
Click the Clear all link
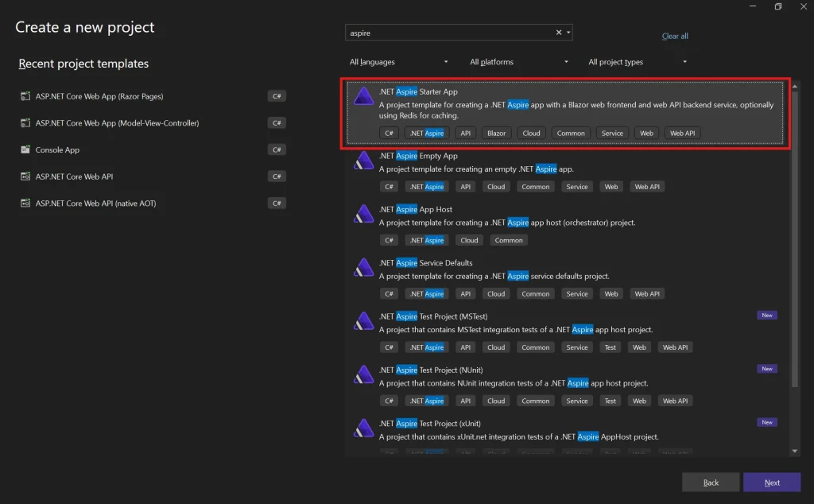(x=675, y=36)
